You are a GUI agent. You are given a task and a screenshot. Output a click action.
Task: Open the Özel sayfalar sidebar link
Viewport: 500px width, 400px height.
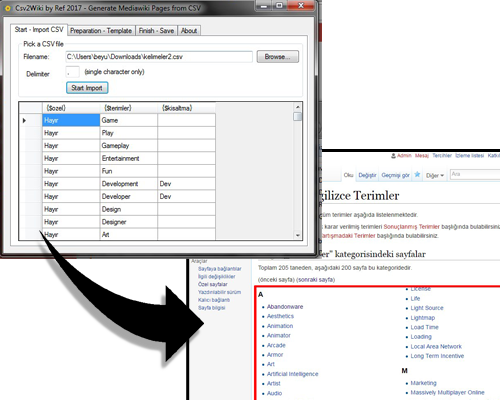213,284
